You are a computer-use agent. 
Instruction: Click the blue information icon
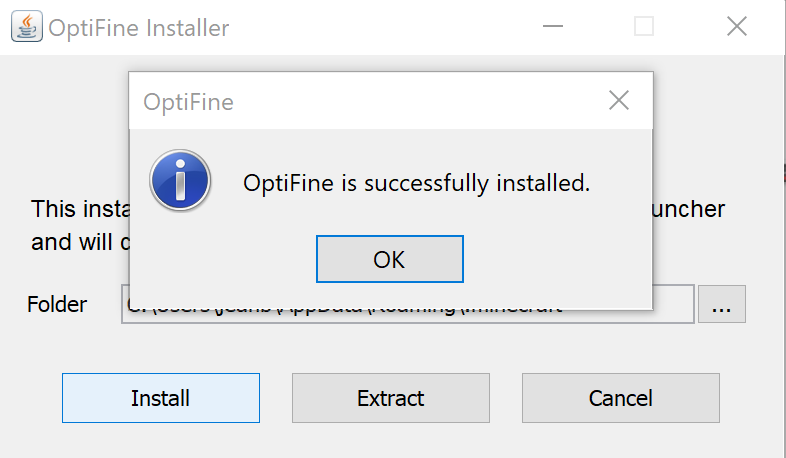179,181
